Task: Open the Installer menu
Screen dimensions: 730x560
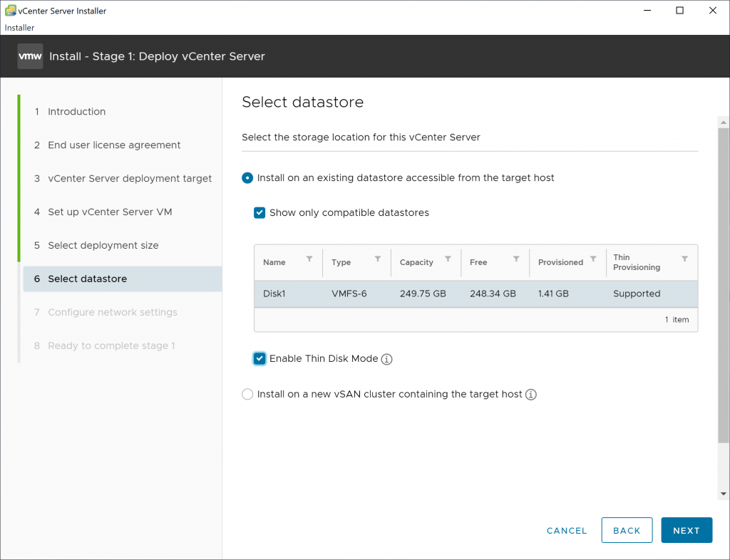Action: (x=19, y=28)
